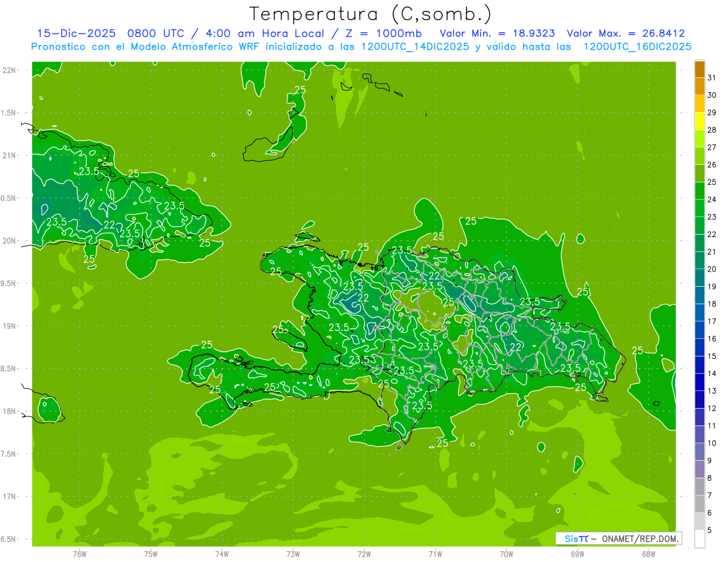Click the color bar swatch between 30 and 31
This screenshot has height=562, width=728.
pyautogui.click(x=699, y=87)
